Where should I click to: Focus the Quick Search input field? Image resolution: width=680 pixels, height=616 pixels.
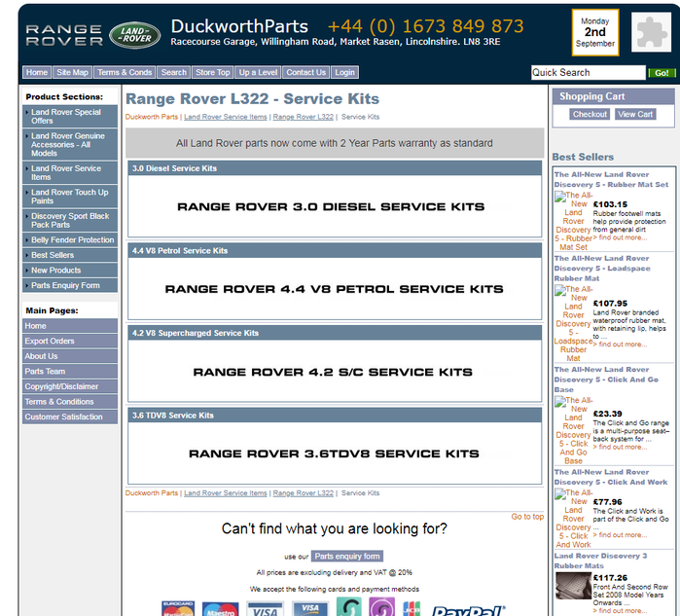pos(588,72)
